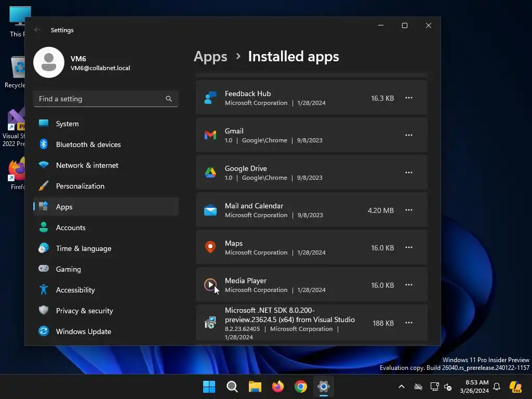The width and height of the screenshot is (532, 399).
Task: Click the 4.20 MB size value
Action: (x=381, y=210)
